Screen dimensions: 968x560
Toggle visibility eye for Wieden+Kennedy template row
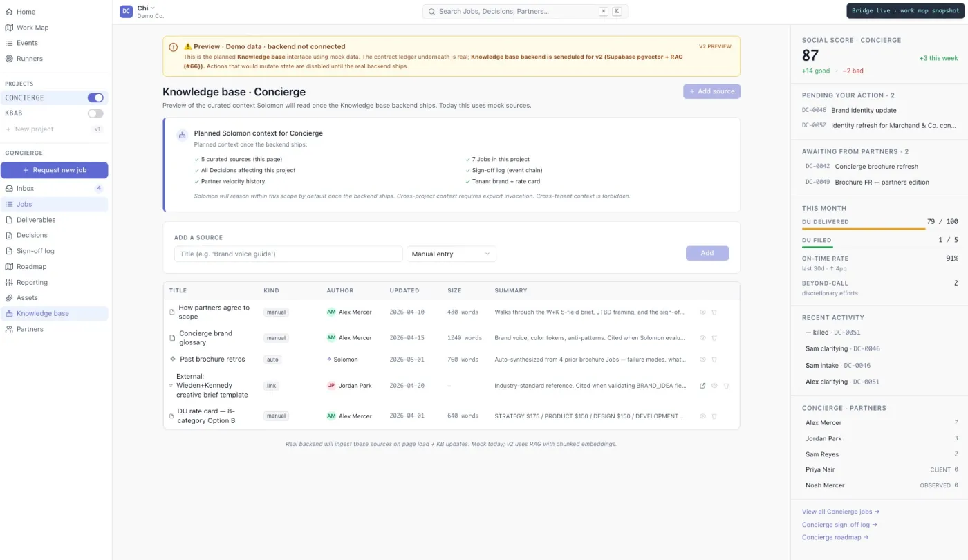tap(714, 386)
